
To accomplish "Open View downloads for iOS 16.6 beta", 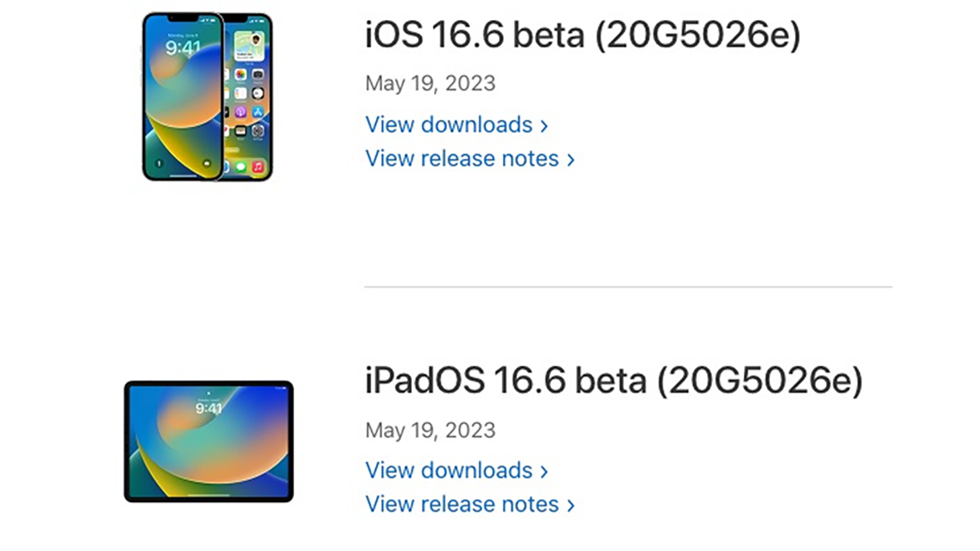I will coord(448,125).
